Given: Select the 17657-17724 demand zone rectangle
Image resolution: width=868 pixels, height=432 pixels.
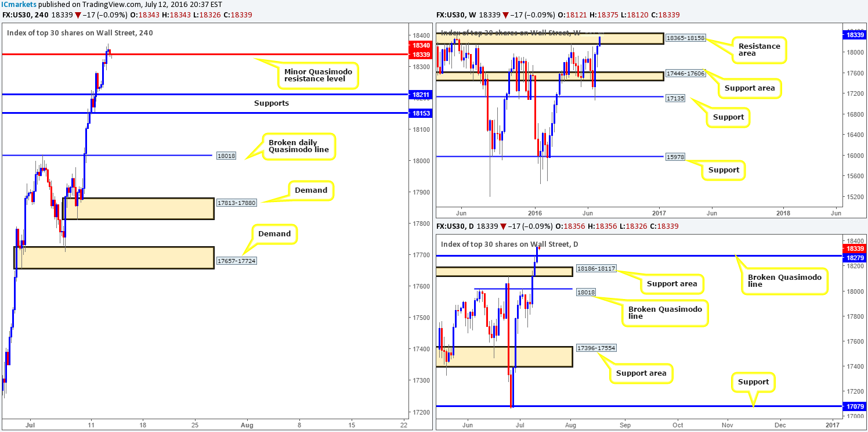Looking at the screenshot, I should tap(114, 257).
